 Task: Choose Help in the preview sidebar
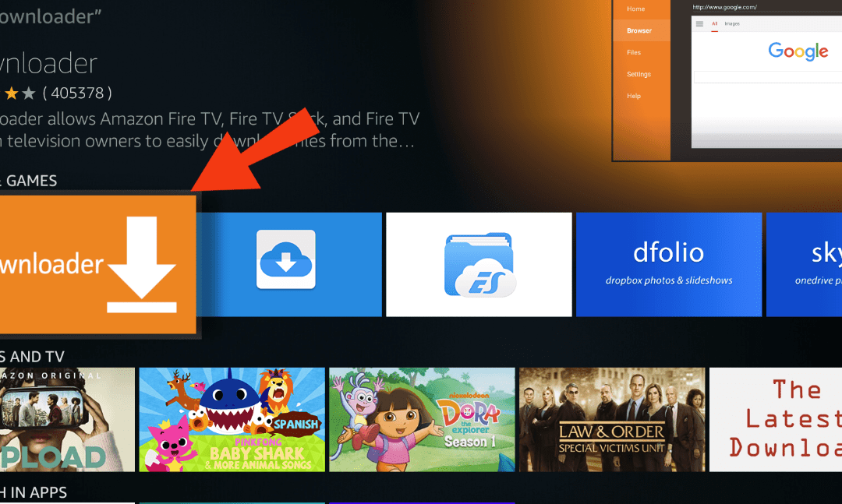[x=634, y=96]
